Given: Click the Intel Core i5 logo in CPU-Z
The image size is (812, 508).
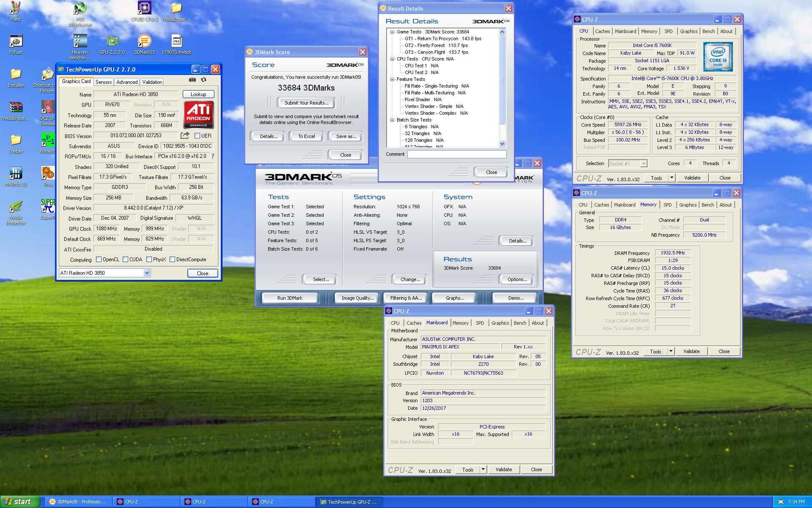Looking at the screenshot, I should pos(718,56).
